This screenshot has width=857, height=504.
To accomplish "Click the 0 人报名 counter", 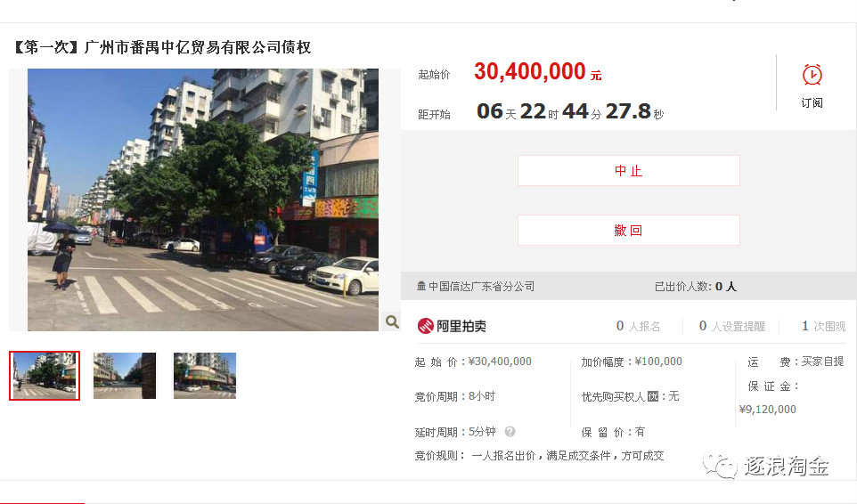I will tap(638, 326).
